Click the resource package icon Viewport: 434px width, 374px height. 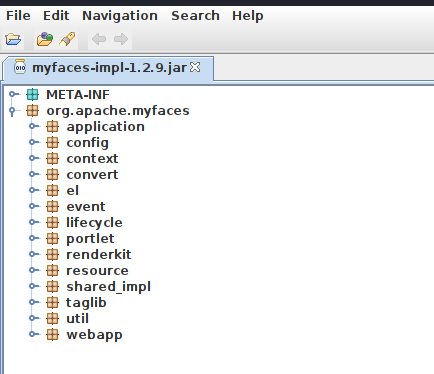[52, 271]
